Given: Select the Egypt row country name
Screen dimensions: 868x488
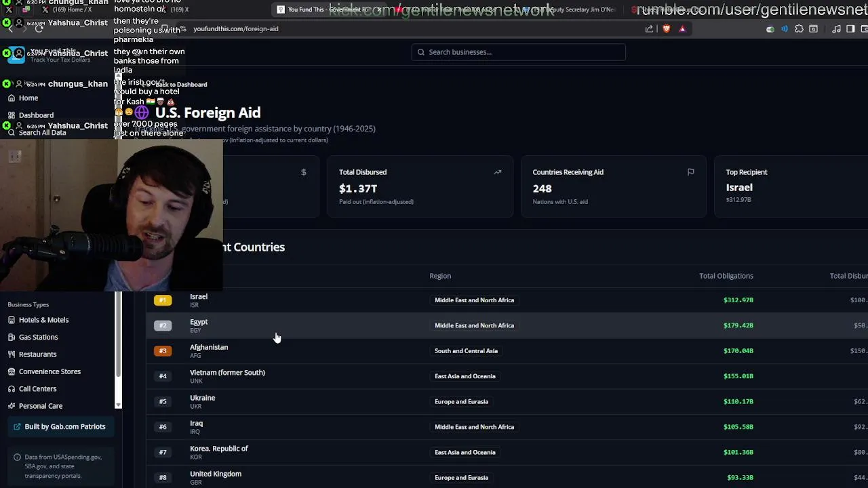Looking at the screenshot, I should coord(199,322).
